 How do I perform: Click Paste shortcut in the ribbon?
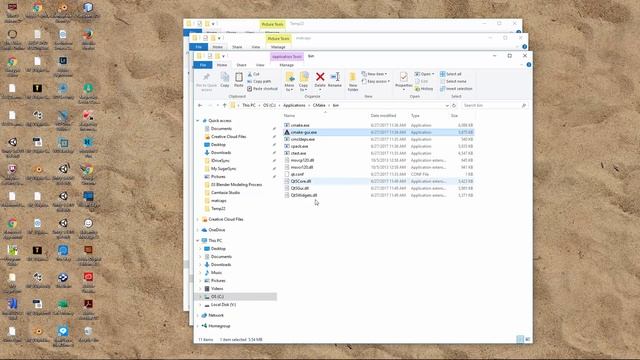click(x=262, y=89)
